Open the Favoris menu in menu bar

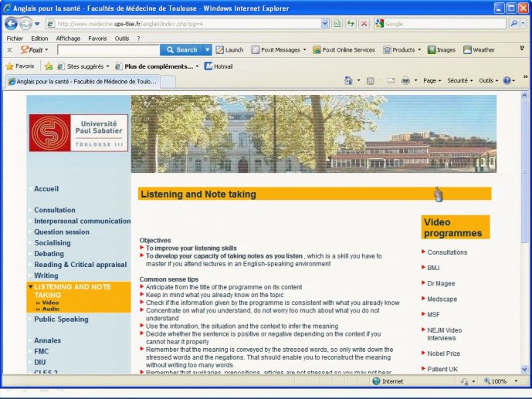coord(97,39)
